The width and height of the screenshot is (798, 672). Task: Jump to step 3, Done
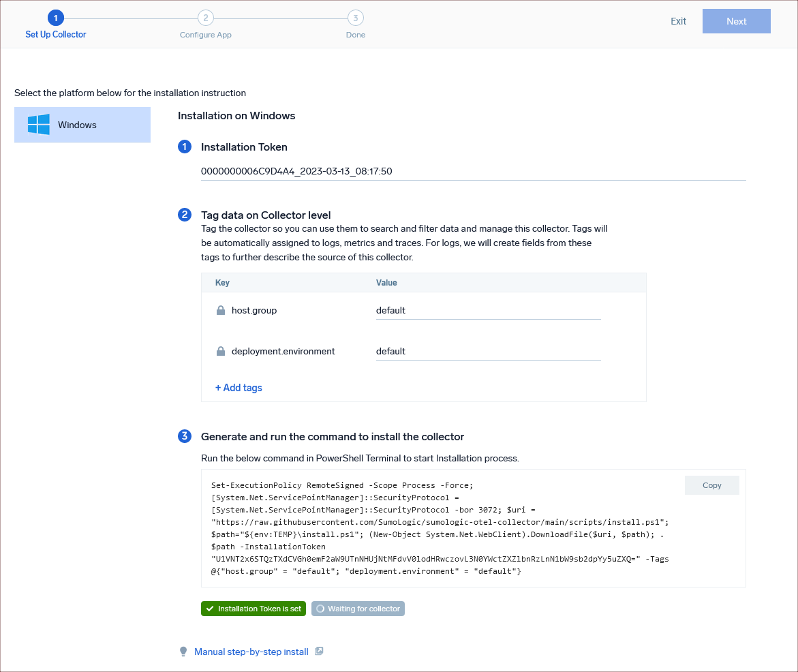coord(355,18)
